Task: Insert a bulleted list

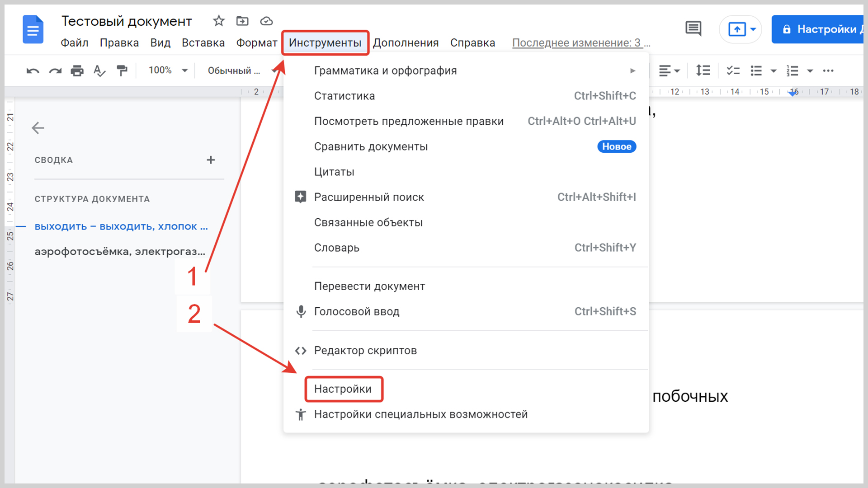Action: click(x=756, y=70)
